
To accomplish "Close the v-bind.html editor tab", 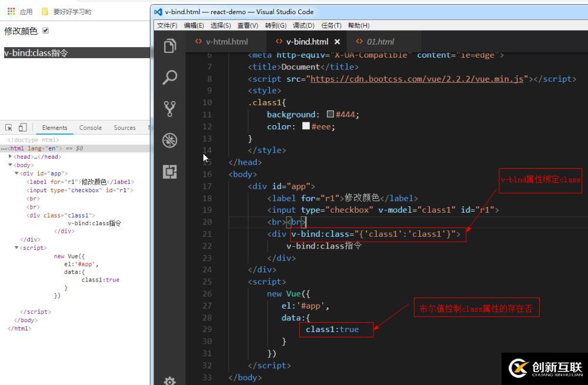I will point(337,42).
